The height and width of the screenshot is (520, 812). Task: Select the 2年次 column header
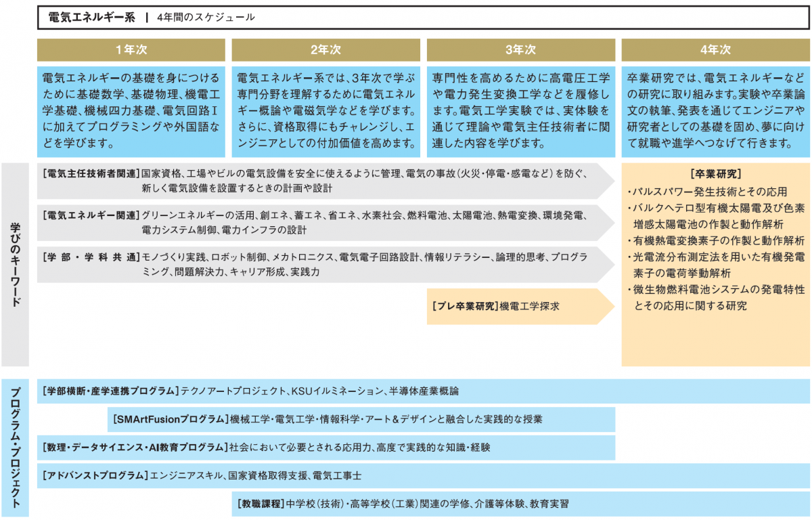pos(326,50)
